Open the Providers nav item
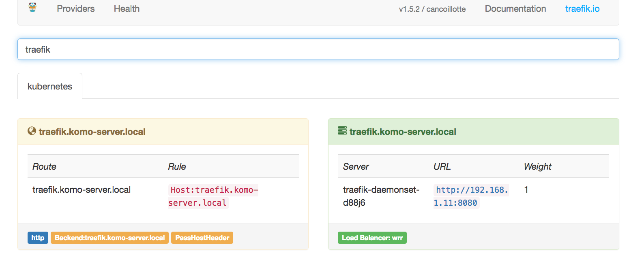644x277 pixels. pos(75,9)
